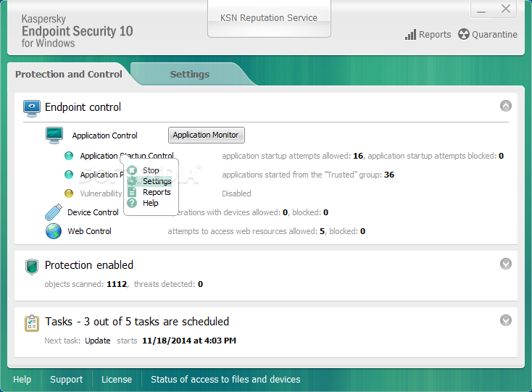Click the green status dot for Application Privilege Control
This screenshot has height=392, width=532.
click(x=69, y=175)
